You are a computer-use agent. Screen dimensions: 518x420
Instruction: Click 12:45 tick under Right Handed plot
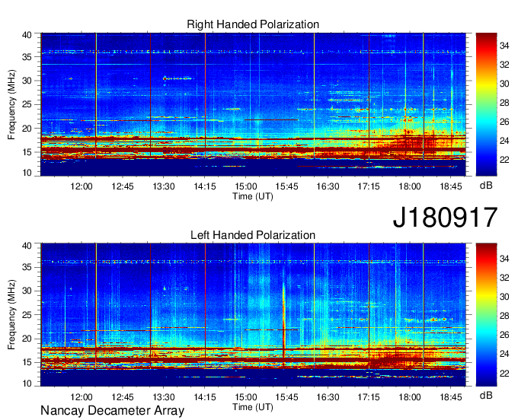click(x=123, y=186)
